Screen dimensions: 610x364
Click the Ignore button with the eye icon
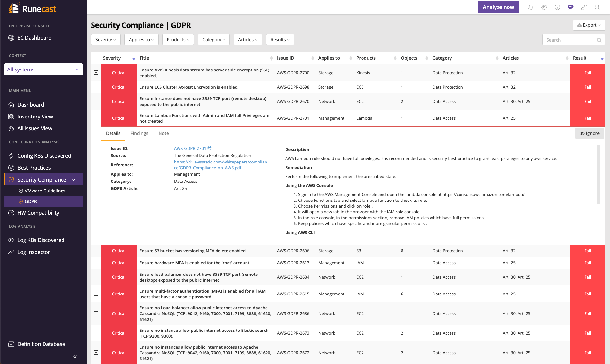589,133
